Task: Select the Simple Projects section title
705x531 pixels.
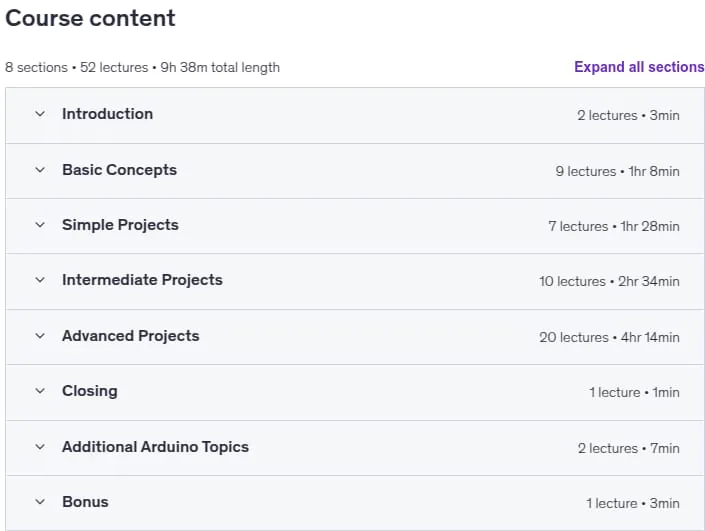Action: coord(120,225)
